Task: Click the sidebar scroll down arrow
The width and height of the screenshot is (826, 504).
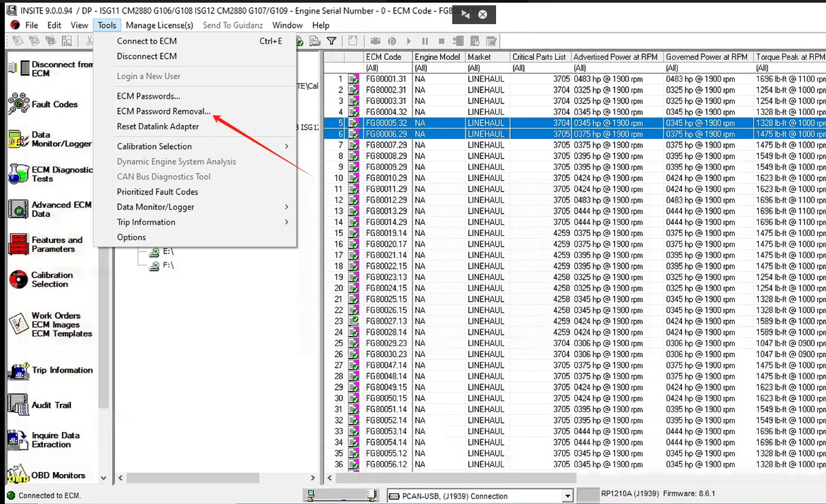Action: 103,478
